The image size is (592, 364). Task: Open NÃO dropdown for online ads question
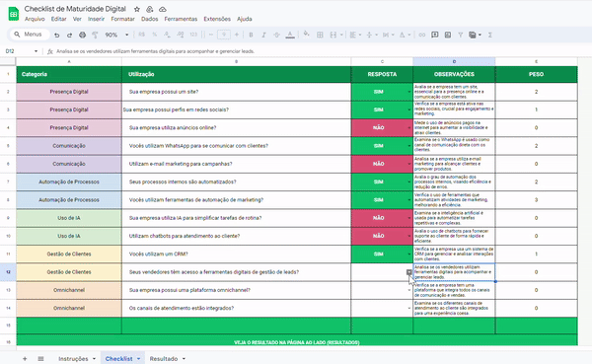tap(408, 127)
